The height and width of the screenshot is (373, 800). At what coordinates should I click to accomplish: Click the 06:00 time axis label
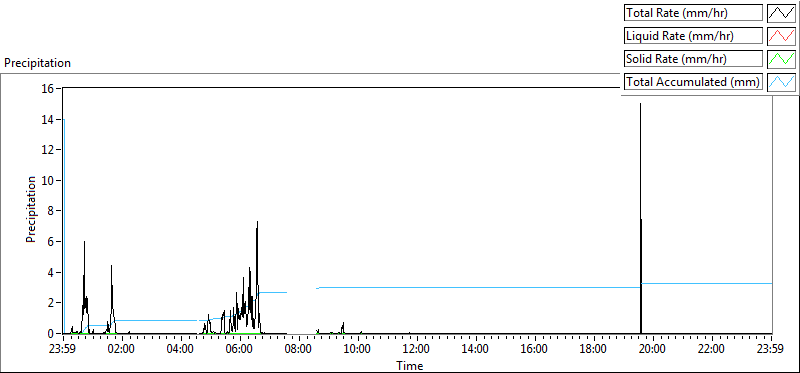(240, 350)
